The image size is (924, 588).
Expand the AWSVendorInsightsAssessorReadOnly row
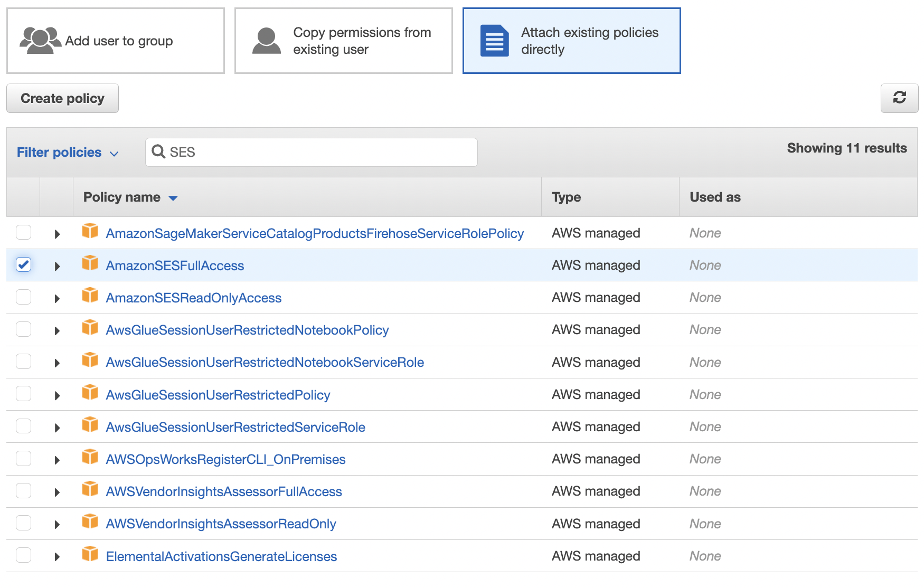coord(57,524)
